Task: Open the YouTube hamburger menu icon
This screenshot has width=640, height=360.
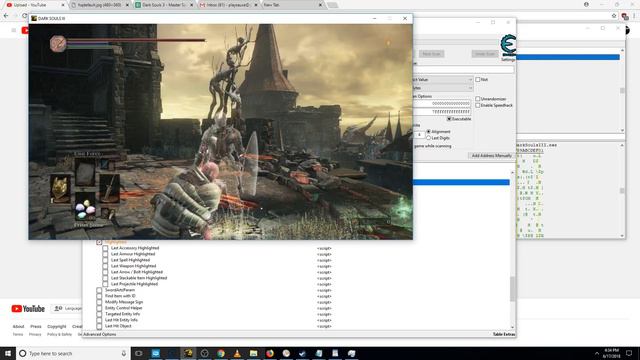Action: (13, 30)
